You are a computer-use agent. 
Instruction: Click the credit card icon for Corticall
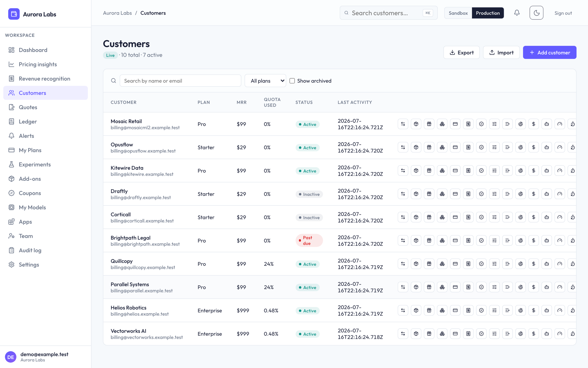coord(455,217)
